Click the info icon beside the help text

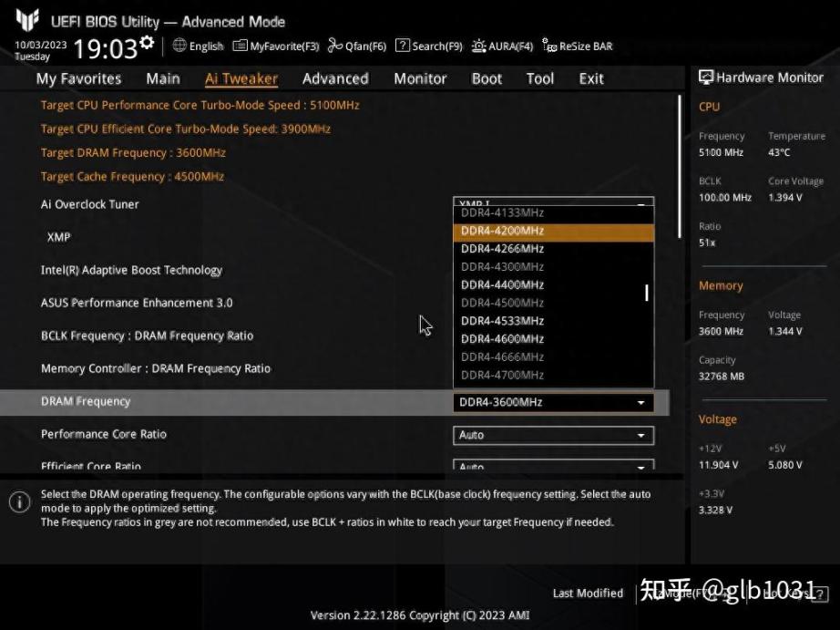coord(20,502)
